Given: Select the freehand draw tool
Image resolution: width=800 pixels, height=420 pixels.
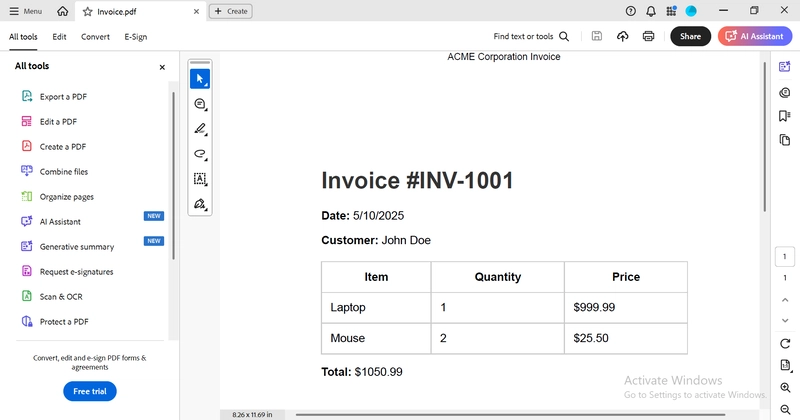Looking at the screenshot, I should 200,154.
